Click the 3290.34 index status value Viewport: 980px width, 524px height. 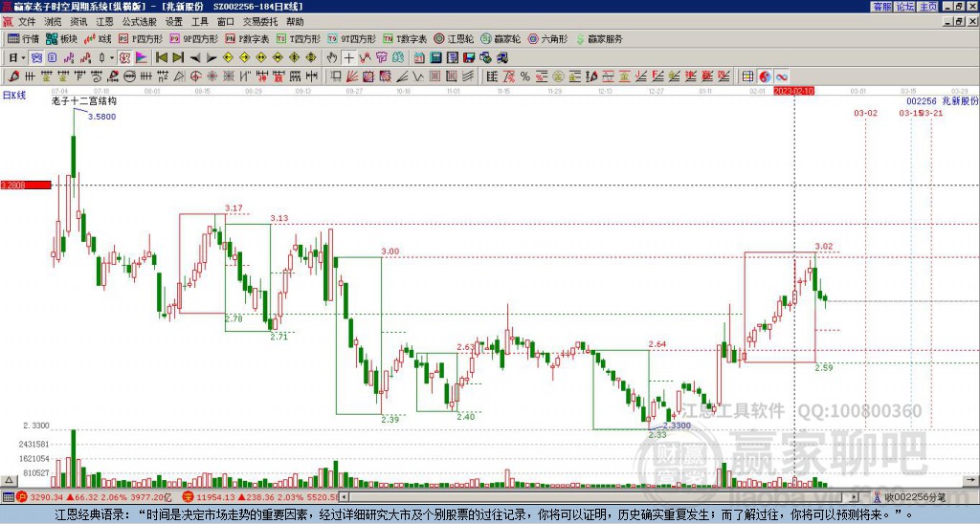[47, 497]
